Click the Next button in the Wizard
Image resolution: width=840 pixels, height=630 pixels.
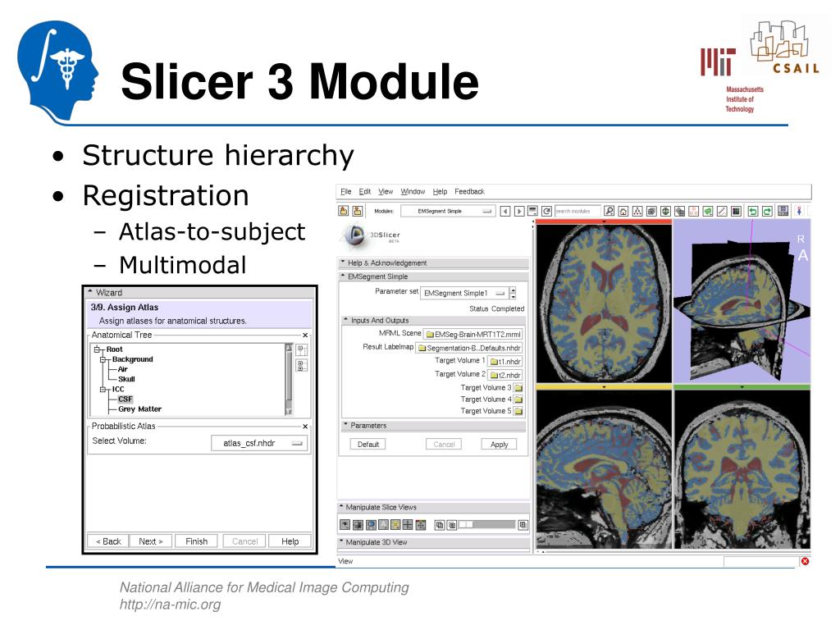(151, 541)
